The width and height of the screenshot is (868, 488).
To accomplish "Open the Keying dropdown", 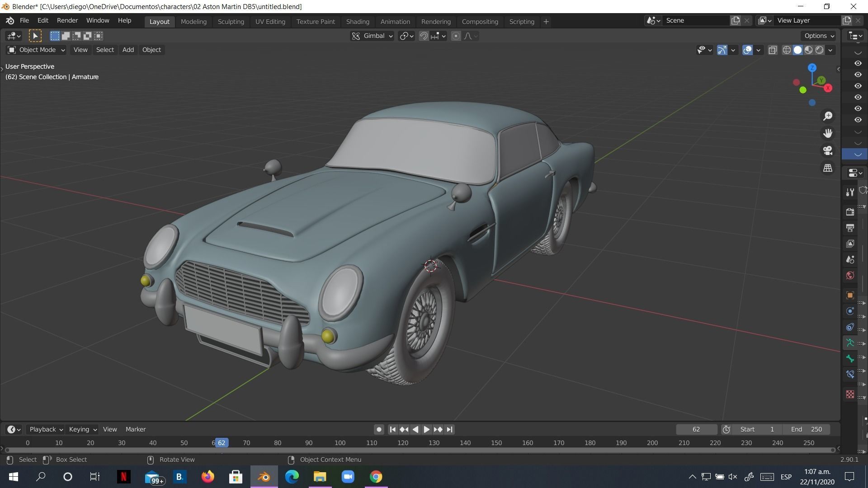I will tap(82, 429).
